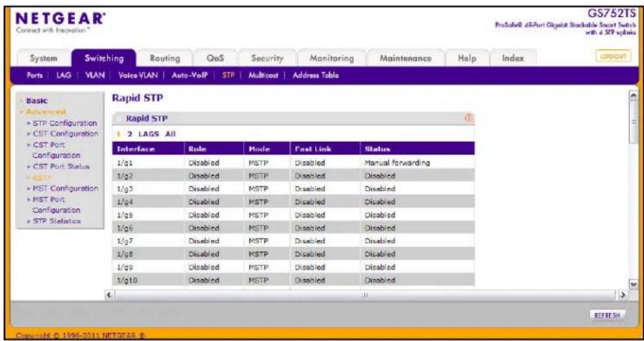The image size is (644, 341).
Task: Select the 1/g10 interface row
Action: pyautogui.click(x=293, y=280)
